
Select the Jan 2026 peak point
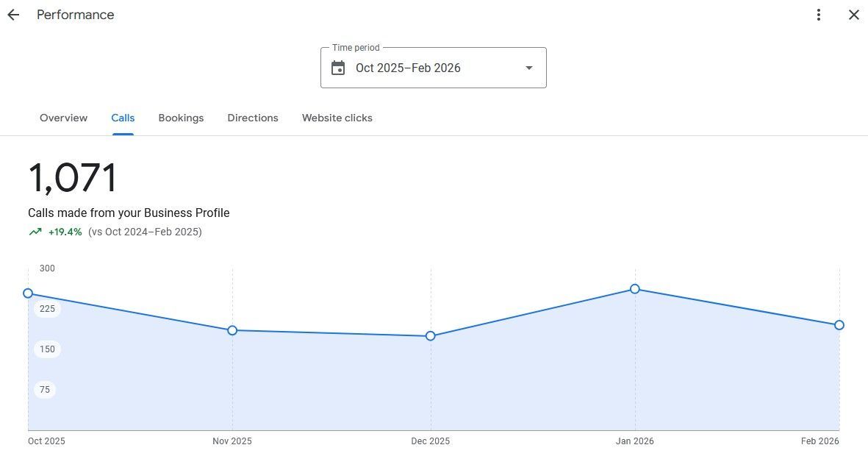(x=635, y=289)
